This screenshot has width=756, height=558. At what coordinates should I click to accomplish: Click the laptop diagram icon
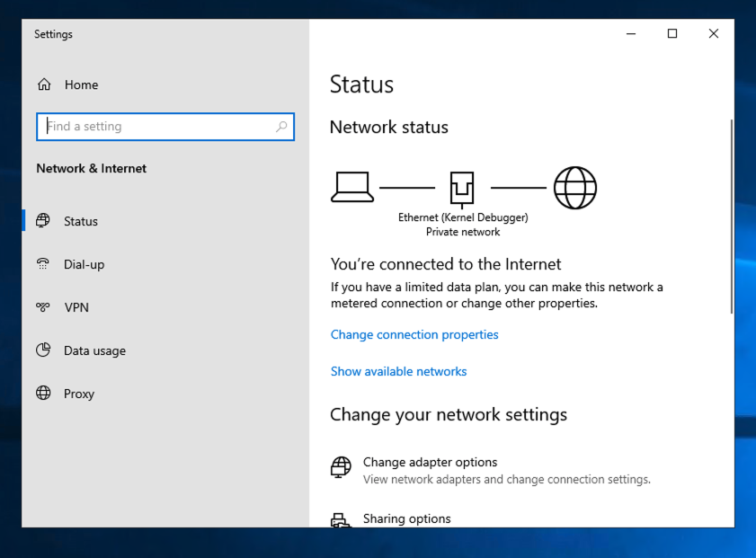pos(352,187)
